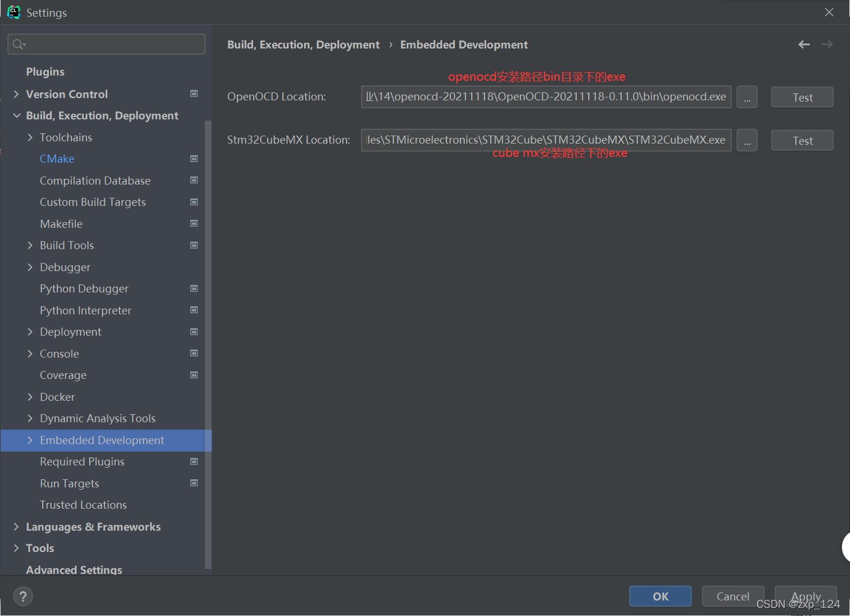Expand the Build Tools node

click(30, 245)
